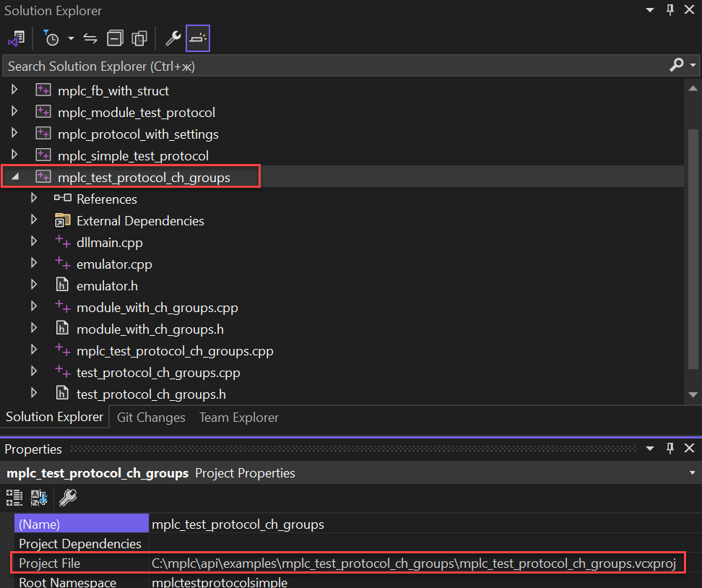Select mplc_fb_with_struct project
Screen dimensions: 702x588
[113, 91]
